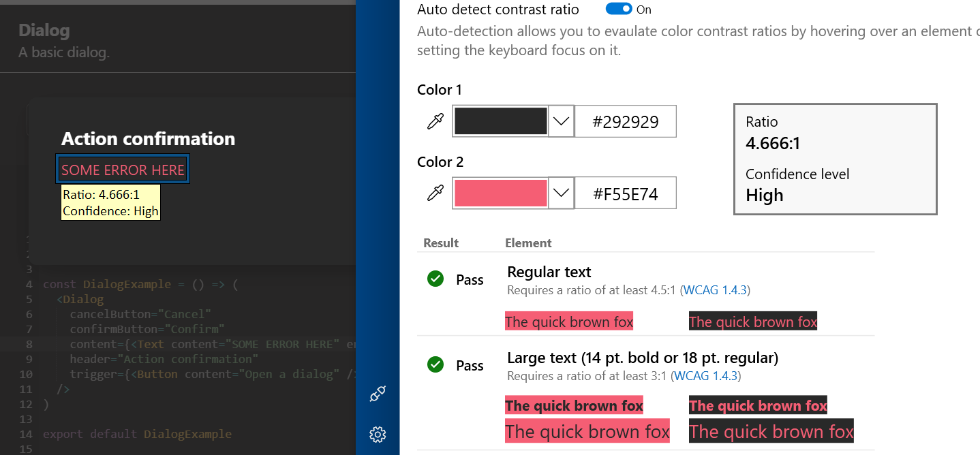Click the confirmButton="Confirm" code line
Viewport: 980px width, 455px height.
coord(147,329)
